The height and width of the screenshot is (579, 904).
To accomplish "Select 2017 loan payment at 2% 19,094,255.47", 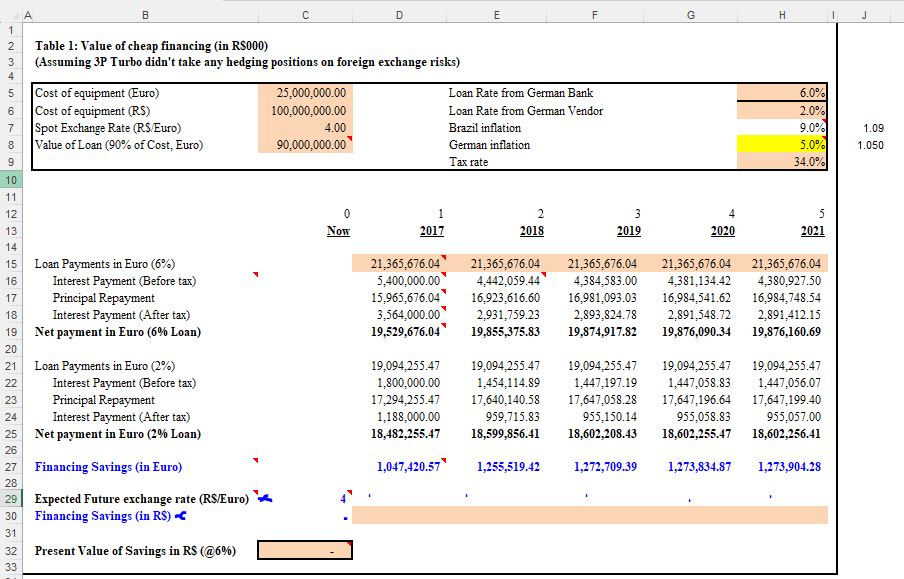I will (x=399, y=366).
